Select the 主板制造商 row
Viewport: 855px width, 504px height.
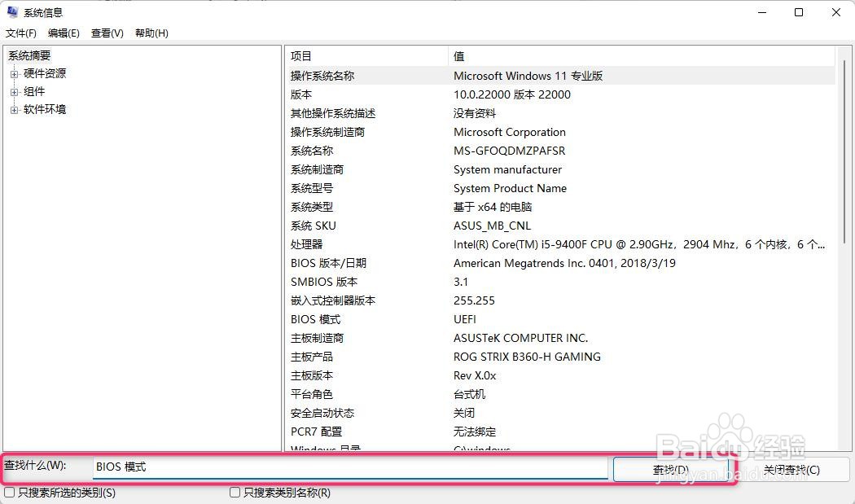coord(560,338)
